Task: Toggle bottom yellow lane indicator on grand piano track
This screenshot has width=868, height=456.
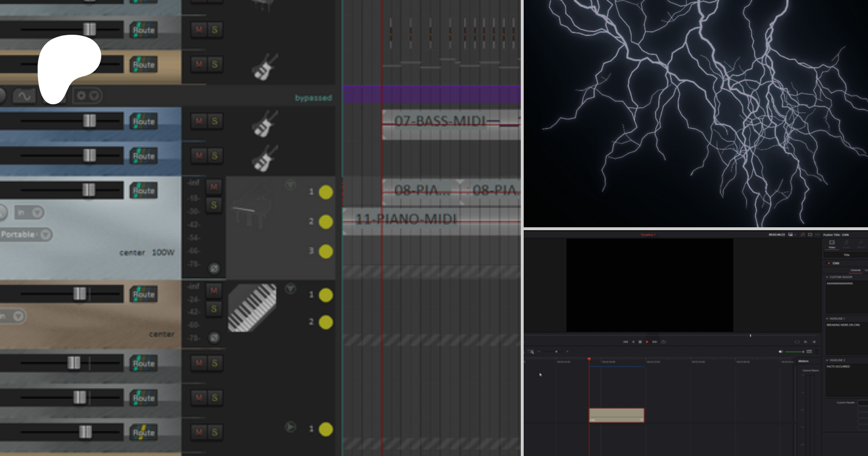Action: 326,251
